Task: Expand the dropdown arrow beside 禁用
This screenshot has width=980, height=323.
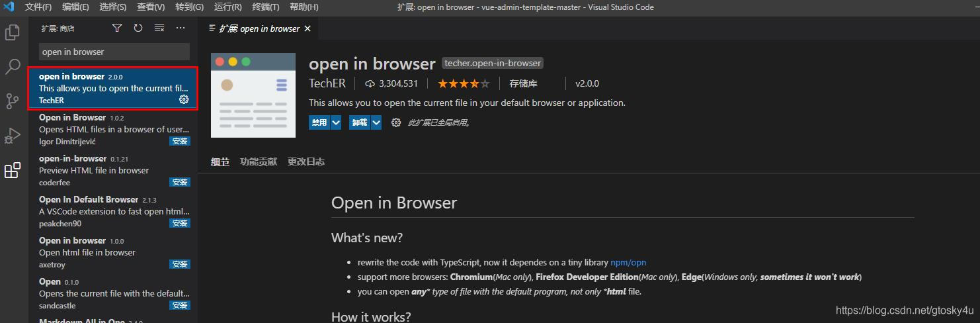Action: tap(336, 122)
